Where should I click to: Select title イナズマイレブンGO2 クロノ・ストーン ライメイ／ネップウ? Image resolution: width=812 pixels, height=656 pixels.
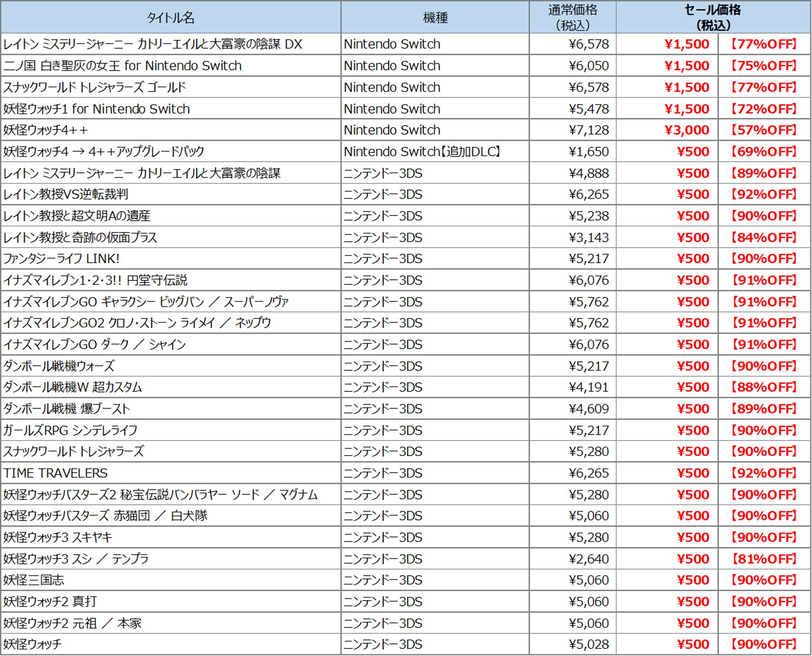[x=137, y=323]
